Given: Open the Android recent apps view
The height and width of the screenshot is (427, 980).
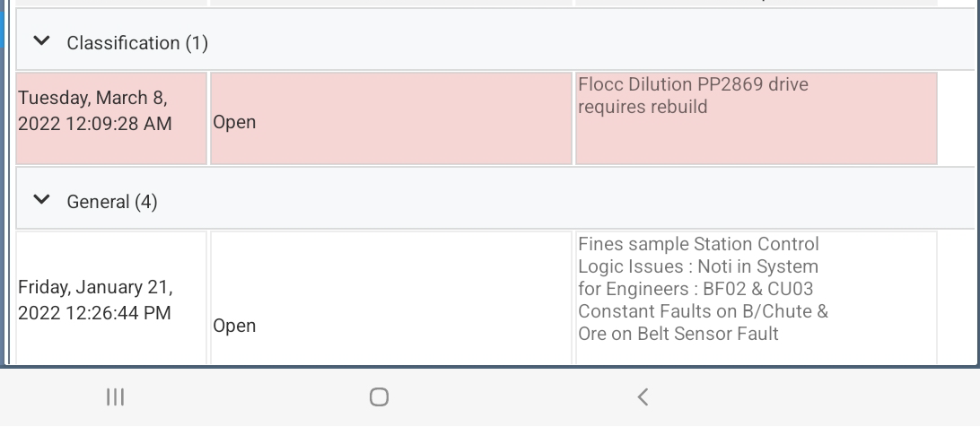Looking at the screenshot, I should [115, 396].
